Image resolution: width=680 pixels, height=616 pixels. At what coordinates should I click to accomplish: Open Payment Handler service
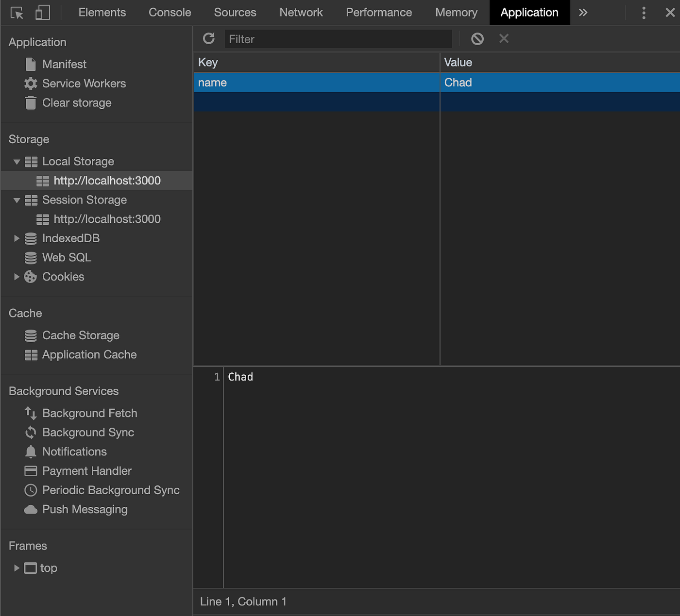[x=87, y=471]
